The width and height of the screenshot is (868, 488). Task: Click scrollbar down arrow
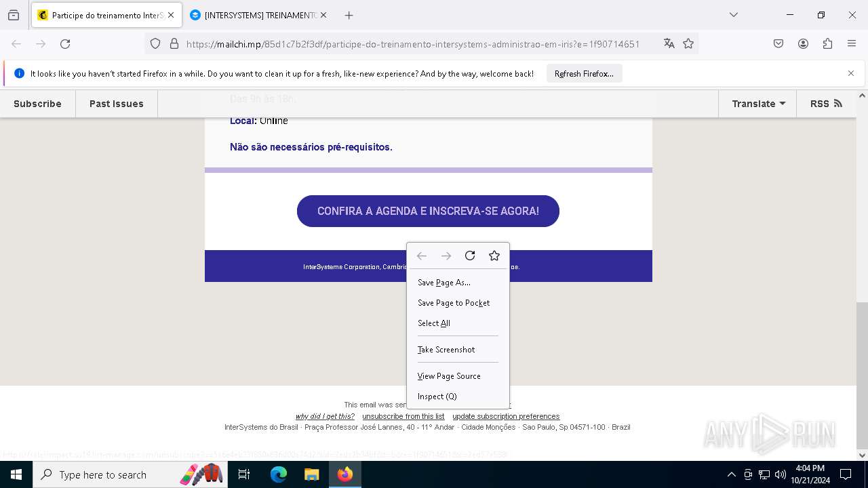(x=862, y=455)
